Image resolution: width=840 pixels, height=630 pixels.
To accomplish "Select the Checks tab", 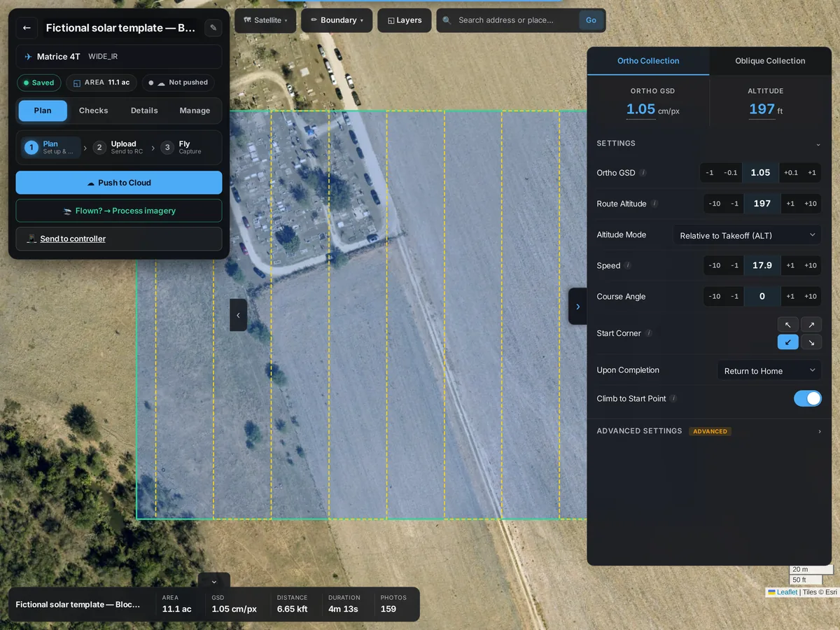I will pyautogui.click(x=93, y=111).
